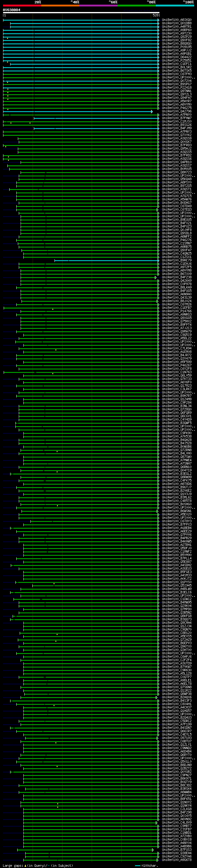Click hit label UniRef100_B4FJM9
197x868 pixels.
pyautogui.click(x=176, y=128)
